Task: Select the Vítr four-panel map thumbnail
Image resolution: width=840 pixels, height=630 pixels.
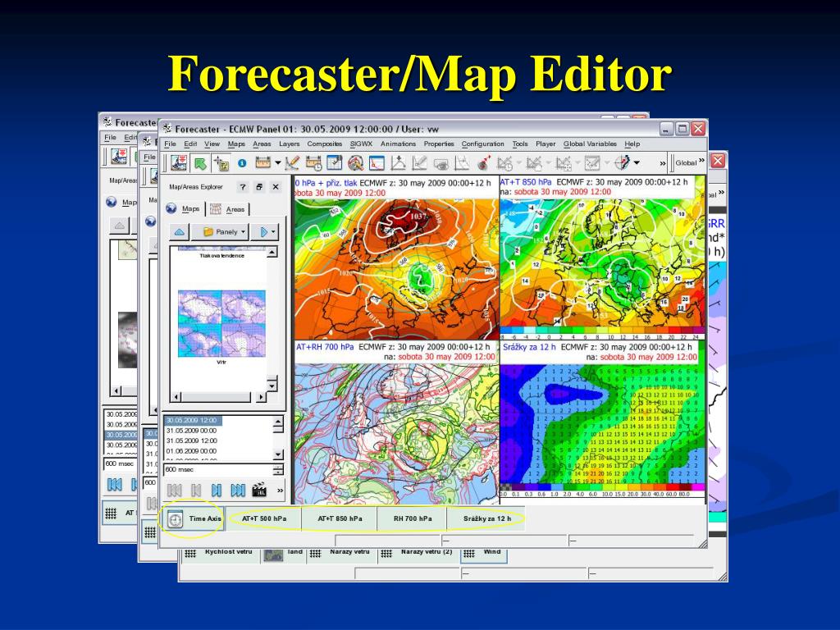Action: point(221,323)
